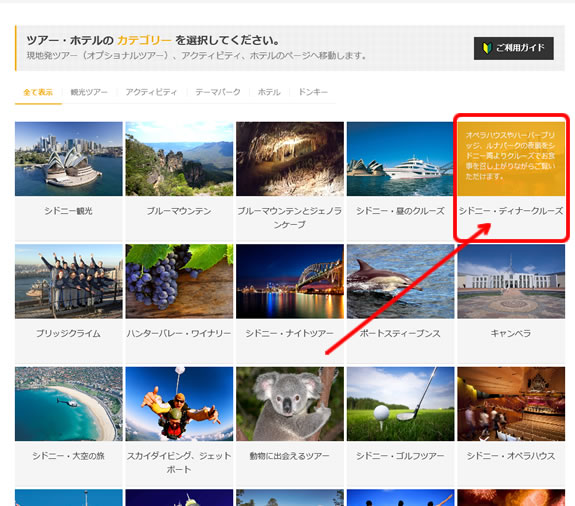Open the シドニー・ゴルフツアー link
This screenshot has width=575, height=506.
coord(400,456)
